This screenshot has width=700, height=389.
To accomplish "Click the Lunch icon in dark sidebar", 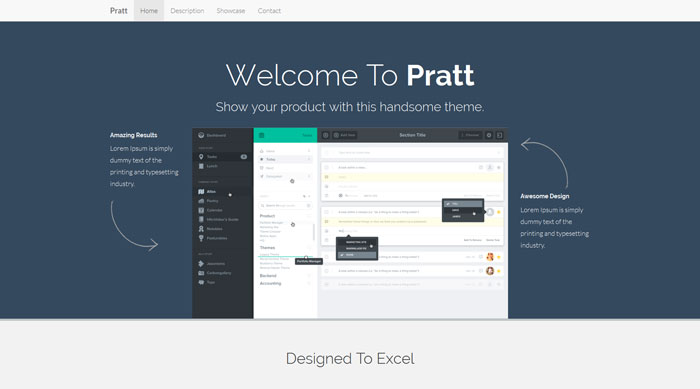I will [x=201, y=166].
